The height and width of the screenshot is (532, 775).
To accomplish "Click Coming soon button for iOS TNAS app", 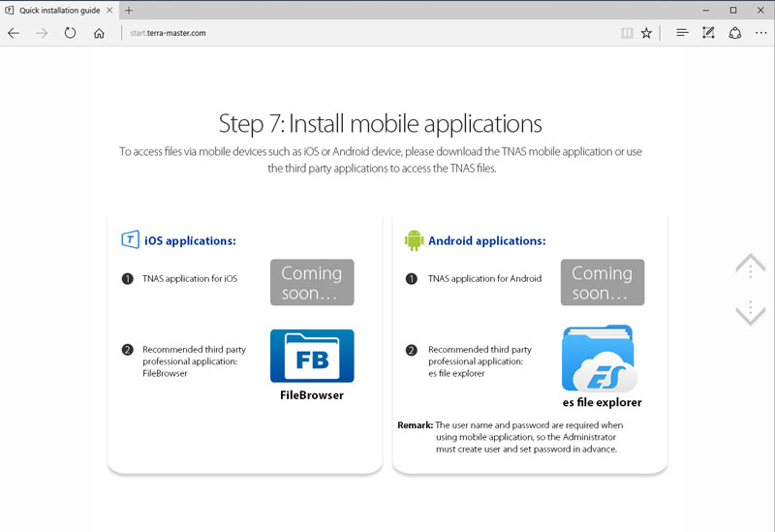I will click(311, 282).
